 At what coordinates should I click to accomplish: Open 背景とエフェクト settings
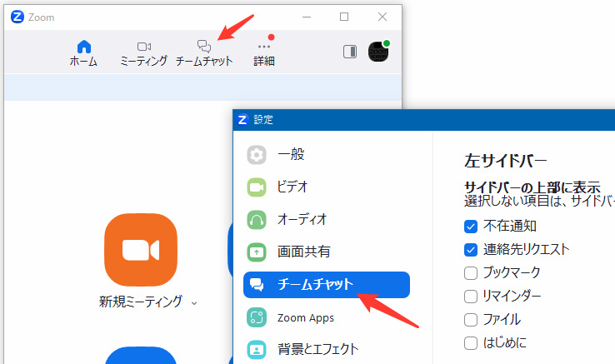[x=317, y=349]
